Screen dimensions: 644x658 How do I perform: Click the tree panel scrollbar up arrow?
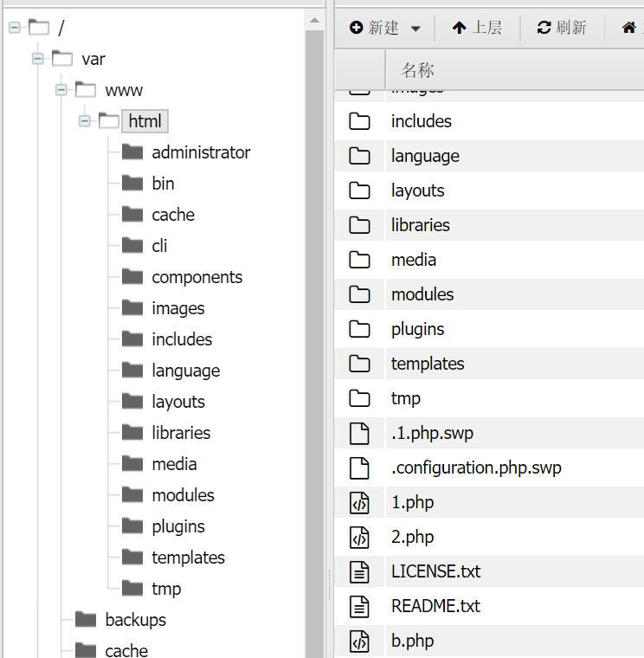(x=315, y=20)
